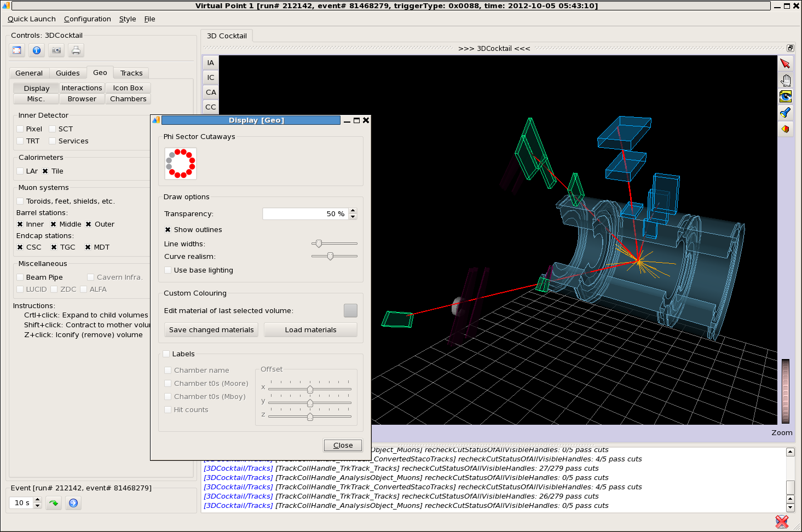Click the colored cube perspective icon
This screenshot has width=802, height=532.
[786, 129]
